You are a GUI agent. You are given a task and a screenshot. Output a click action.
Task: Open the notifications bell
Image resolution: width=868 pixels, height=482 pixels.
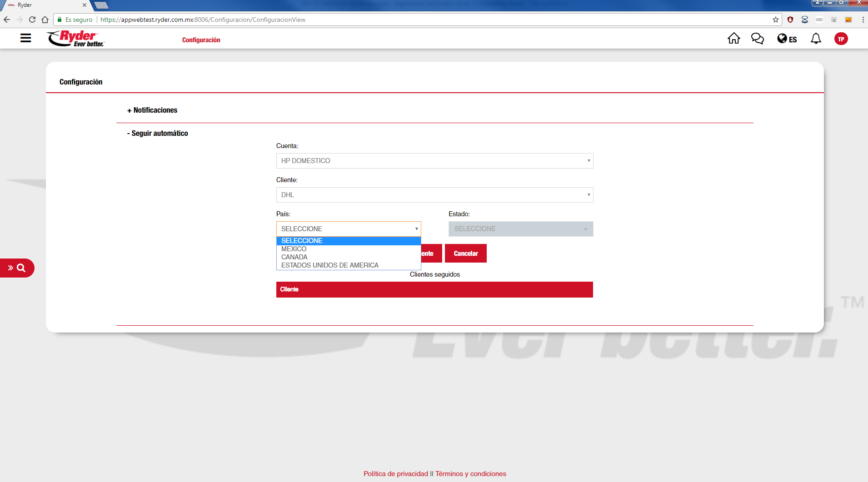coord(816,39)
